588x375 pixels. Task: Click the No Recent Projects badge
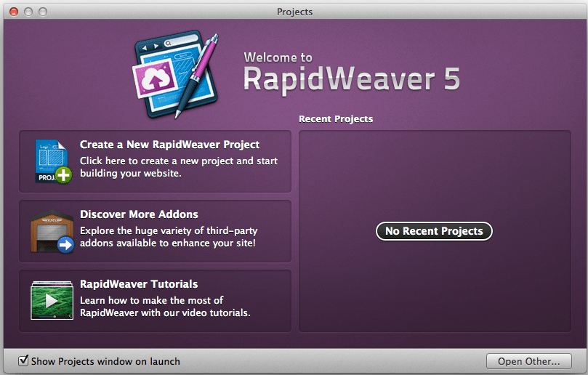[434, 231]
